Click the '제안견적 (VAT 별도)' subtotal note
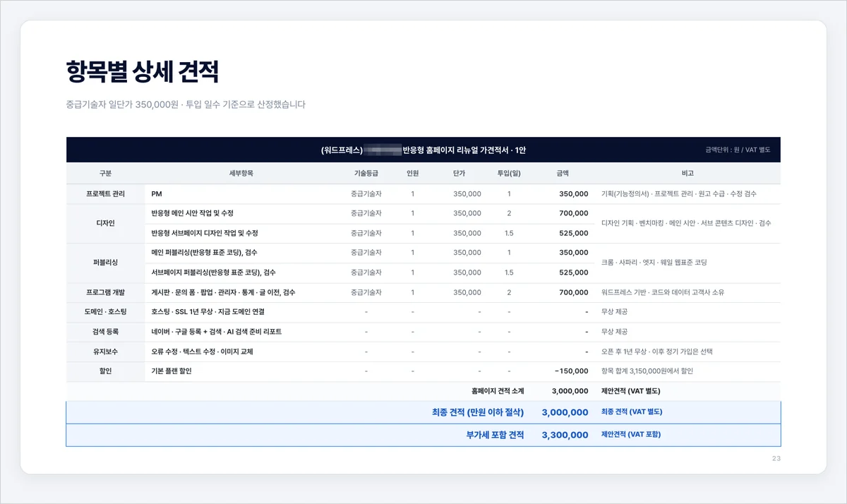This screenshot has width=847, height=504. pos(630,391)
